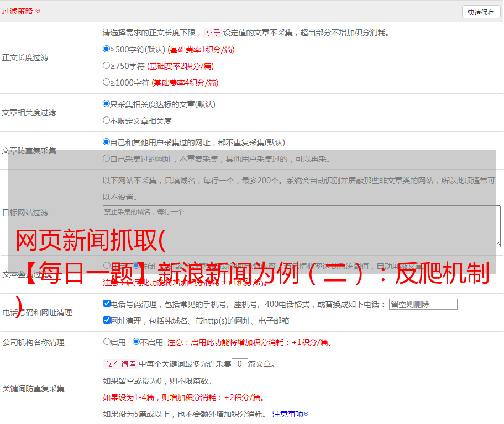Expand the 过滤策略 section chevron
504x424 pixels.
[38, 11]
